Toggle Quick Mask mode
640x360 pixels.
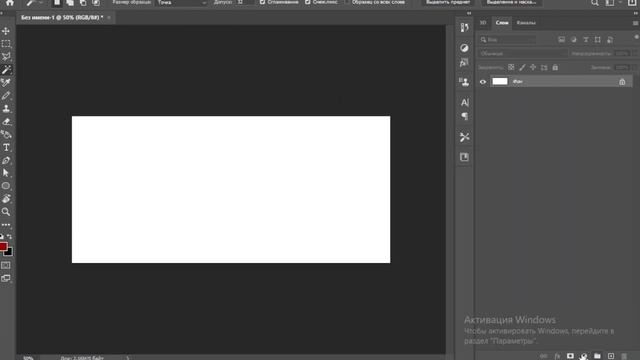pos(6,265)
